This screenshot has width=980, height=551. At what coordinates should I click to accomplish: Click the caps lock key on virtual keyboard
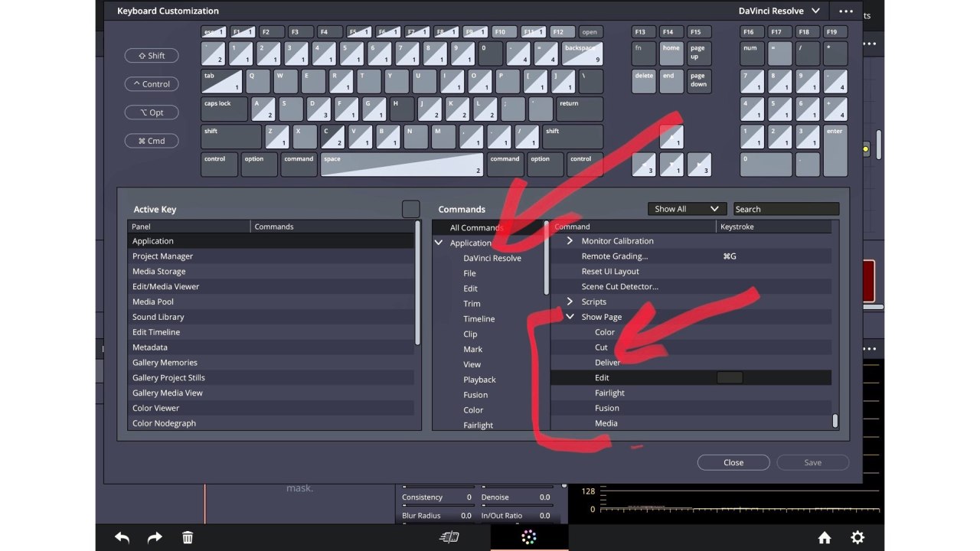point(224,109)
